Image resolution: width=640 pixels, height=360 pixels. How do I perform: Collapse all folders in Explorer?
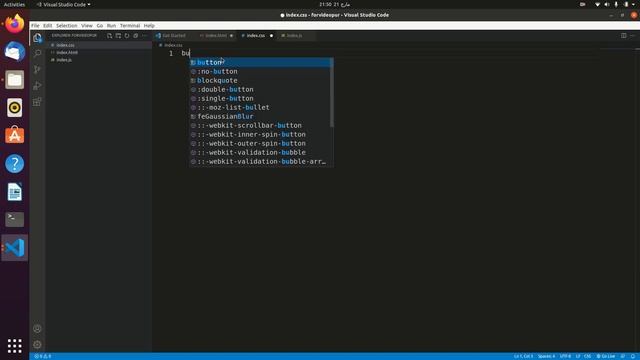(136, 36)
